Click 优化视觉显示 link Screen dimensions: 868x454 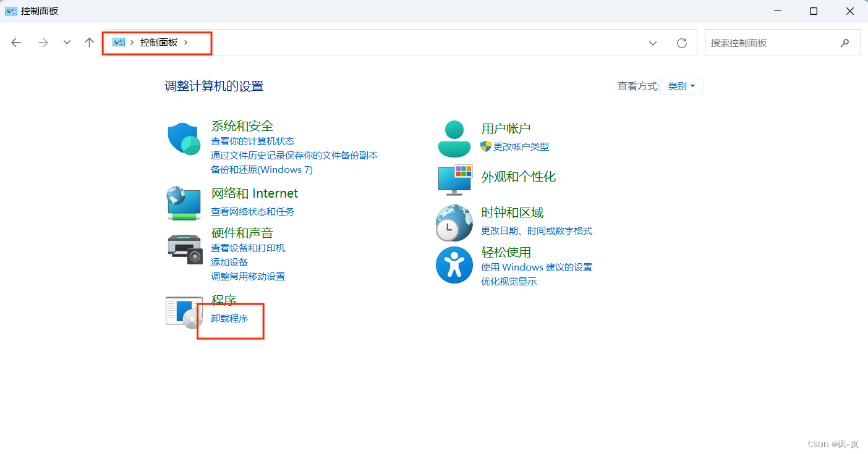tap(509, 281)
